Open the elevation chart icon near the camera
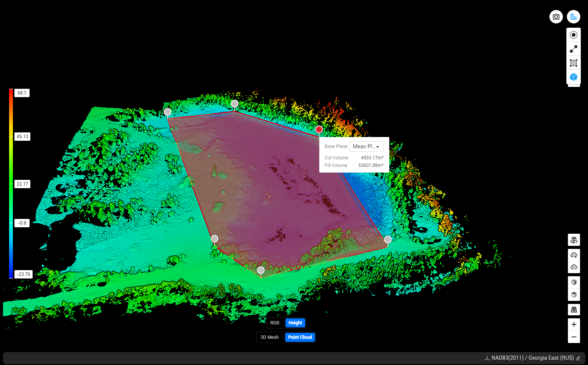 574,17
